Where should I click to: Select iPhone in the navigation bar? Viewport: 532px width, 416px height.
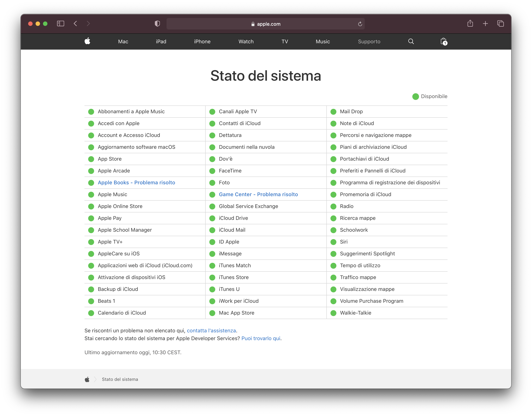point(202,42)
